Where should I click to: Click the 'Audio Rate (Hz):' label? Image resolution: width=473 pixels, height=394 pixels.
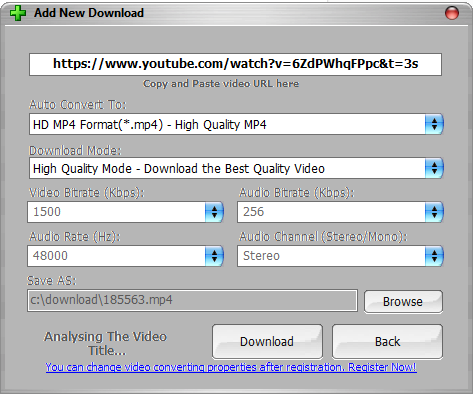(75, 237)
